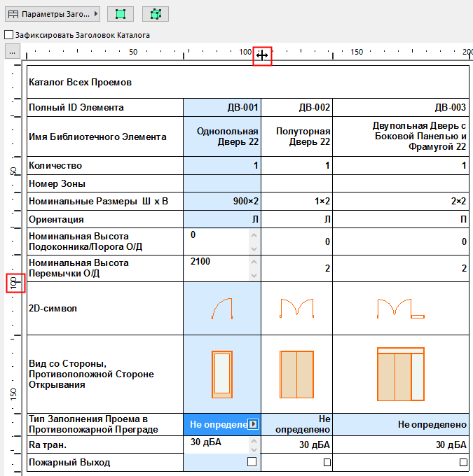Tick Пожарный Выход checkbox for ДВ-001

(x=252, y=462)
